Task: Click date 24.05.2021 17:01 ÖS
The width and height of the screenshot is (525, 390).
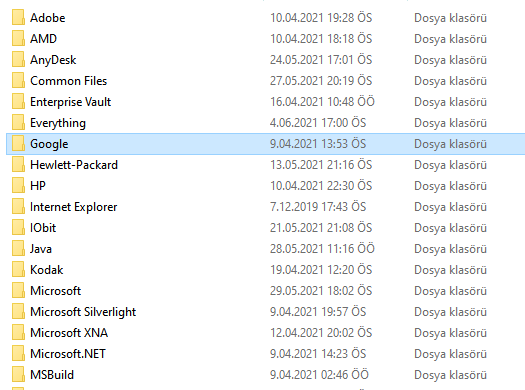Action: [x=321, y=60]
